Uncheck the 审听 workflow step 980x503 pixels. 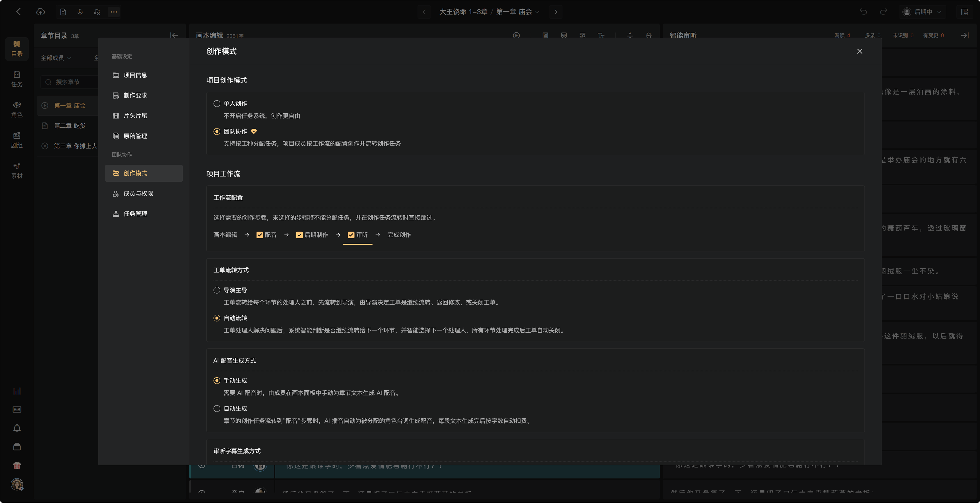pos(351,235)
